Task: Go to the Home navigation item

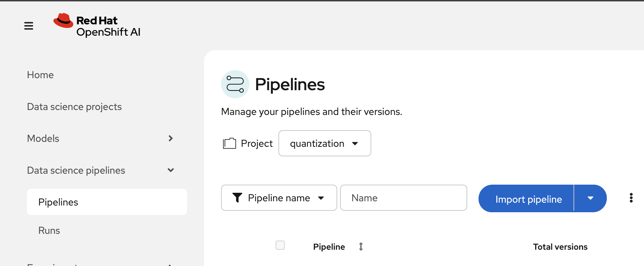Action: [40, 75]
